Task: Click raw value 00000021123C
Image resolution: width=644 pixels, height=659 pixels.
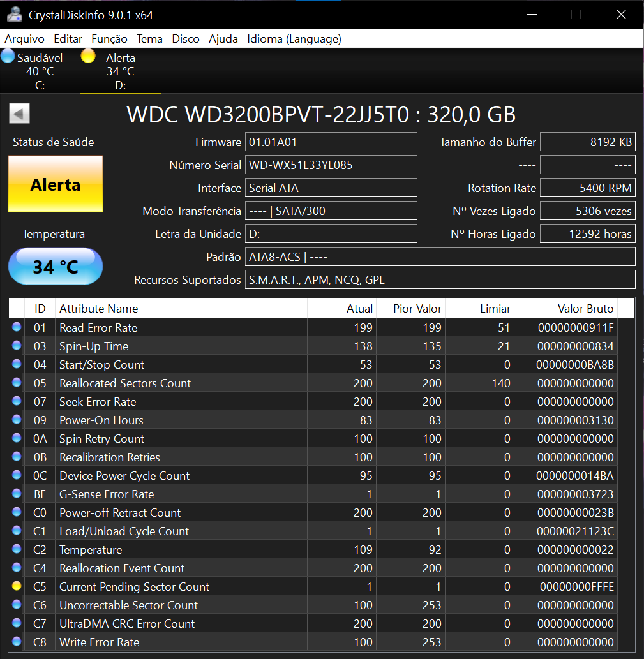Action: pyautogui.click(x=576, y=531)
